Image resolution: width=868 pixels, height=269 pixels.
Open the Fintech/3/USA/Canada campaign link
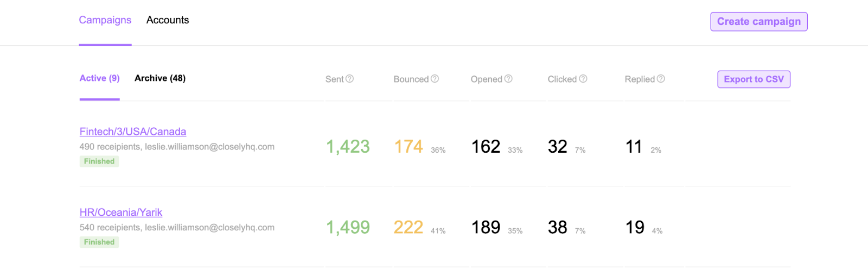point(133,132)
